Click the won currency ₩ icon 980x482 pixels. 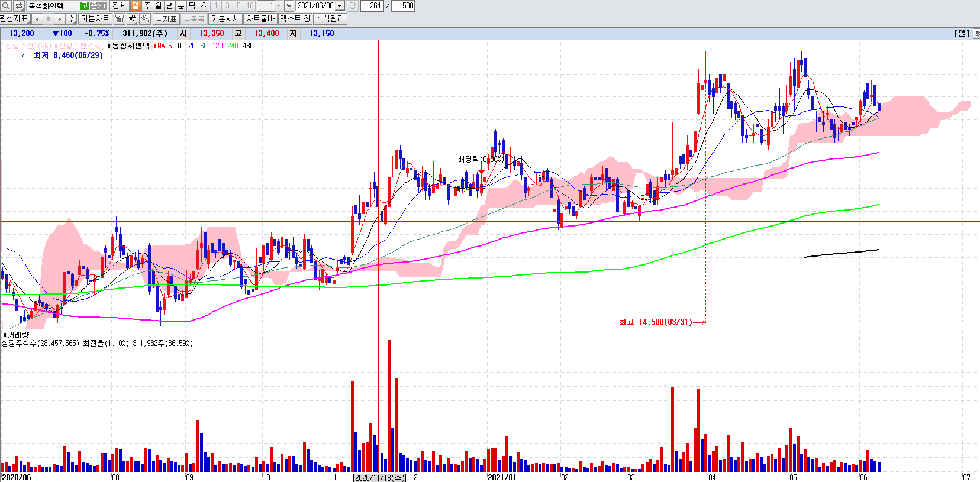132,19
